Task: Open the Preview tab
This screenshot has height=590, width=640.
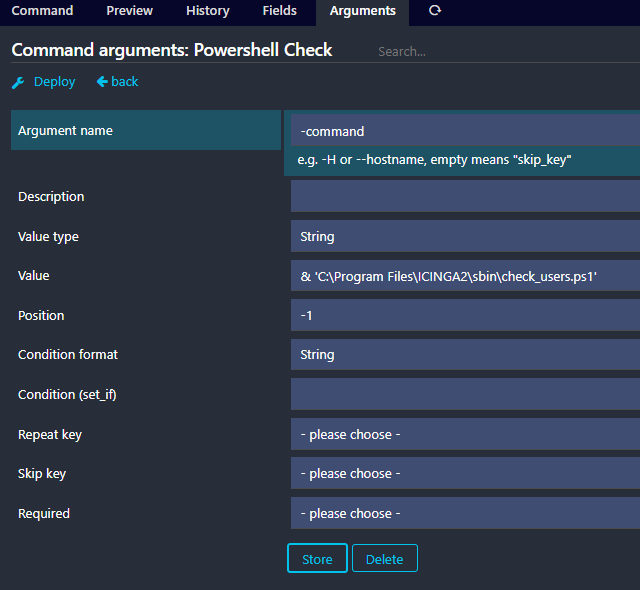Action: coord(129,11)
